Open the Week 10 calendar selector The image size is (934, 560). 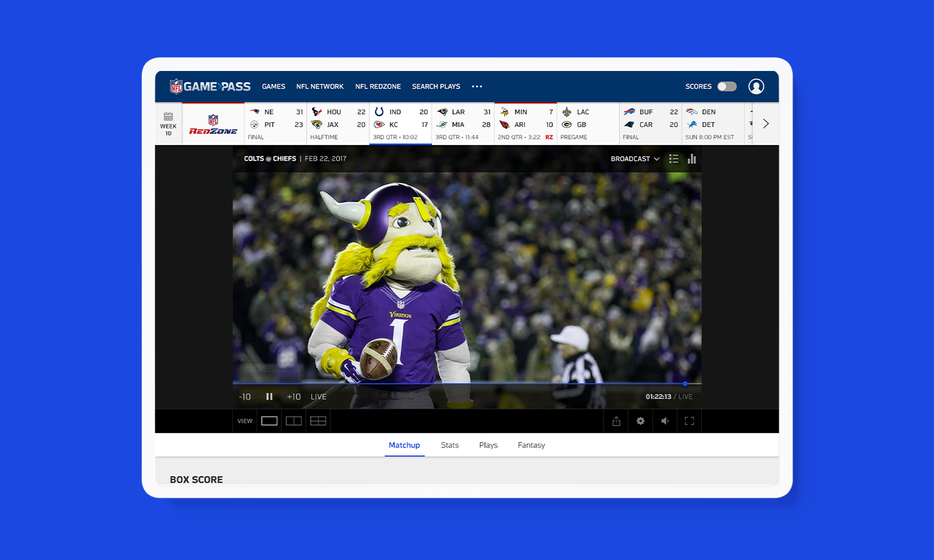click(x=168, y=124)
